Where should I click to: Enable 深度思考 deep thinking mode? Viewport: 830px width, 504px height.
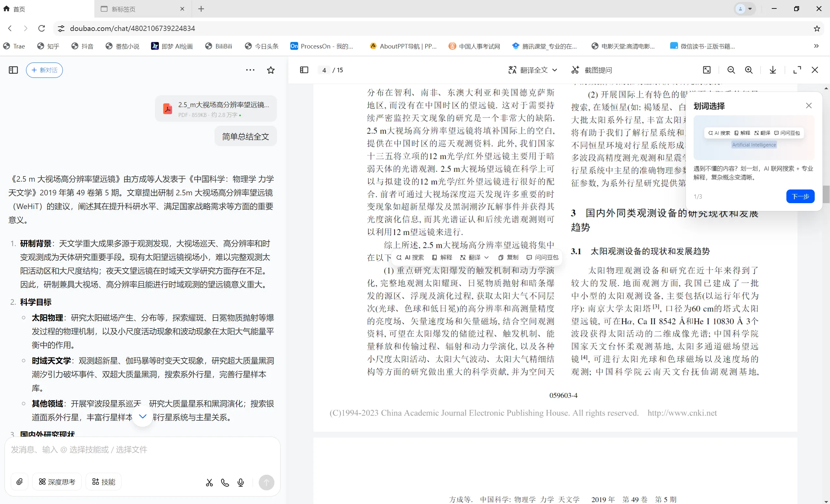(57, 482)
